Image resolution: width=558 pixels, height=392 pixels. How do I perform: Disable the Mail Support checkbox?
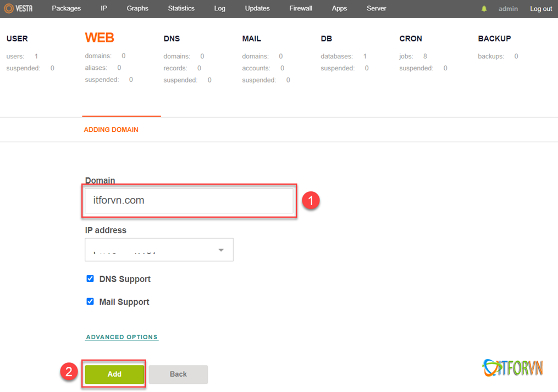pyautogui.click(x=90, y=302)
